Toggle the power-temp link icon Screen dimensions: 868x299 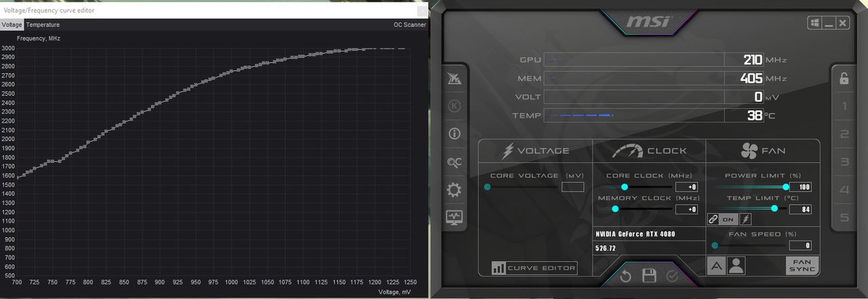tap(713, 219)
